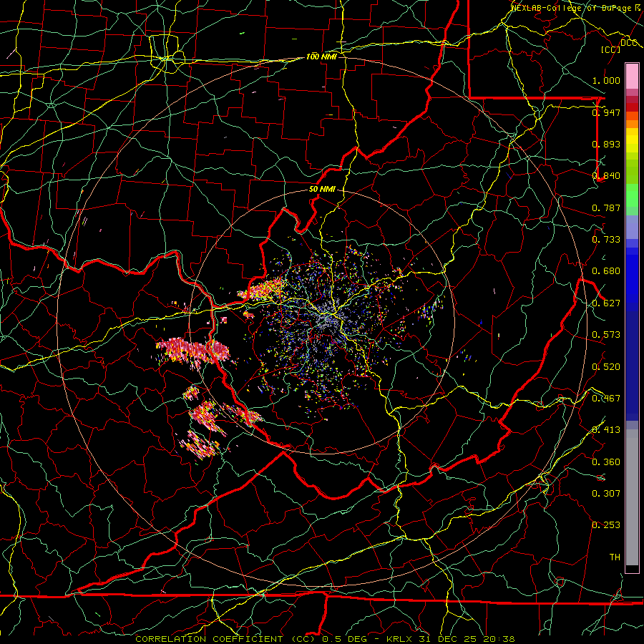
Task: Click the 0.573 legend value
Action: [606, 335]
